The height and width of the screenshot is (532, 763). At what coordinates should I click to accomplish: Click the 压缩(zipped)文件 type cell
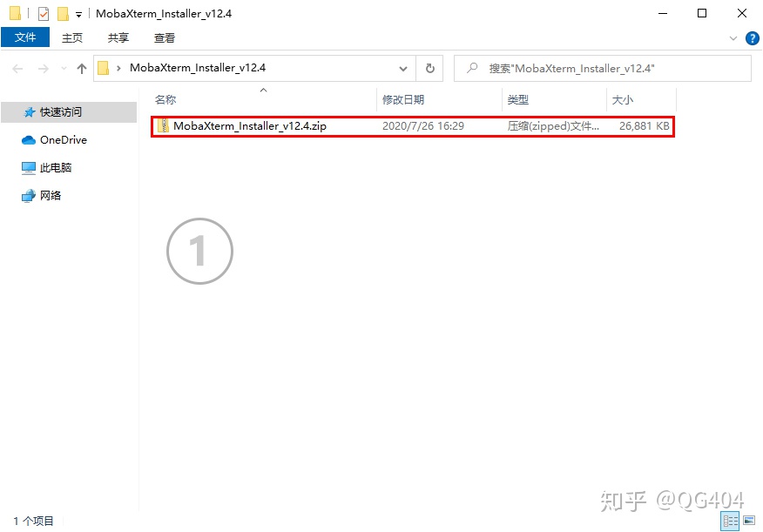(553, 126)
